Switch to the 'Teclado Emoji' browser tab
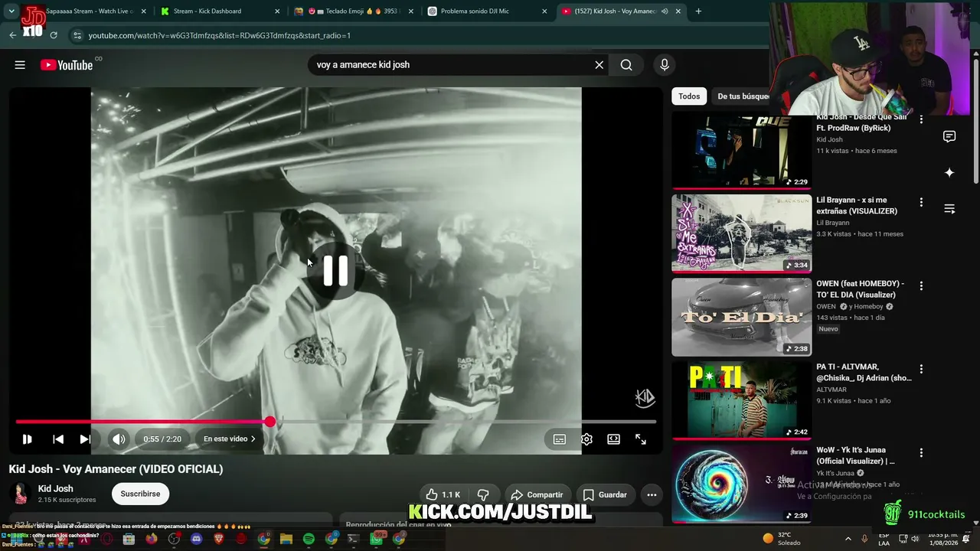This screenshot has height=551, width=980. pyautogui.click(x=352, y=11)
